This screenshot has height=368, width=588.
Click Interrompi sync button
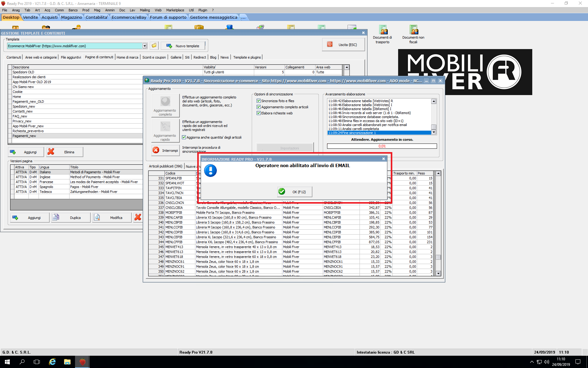pos(165,150)
